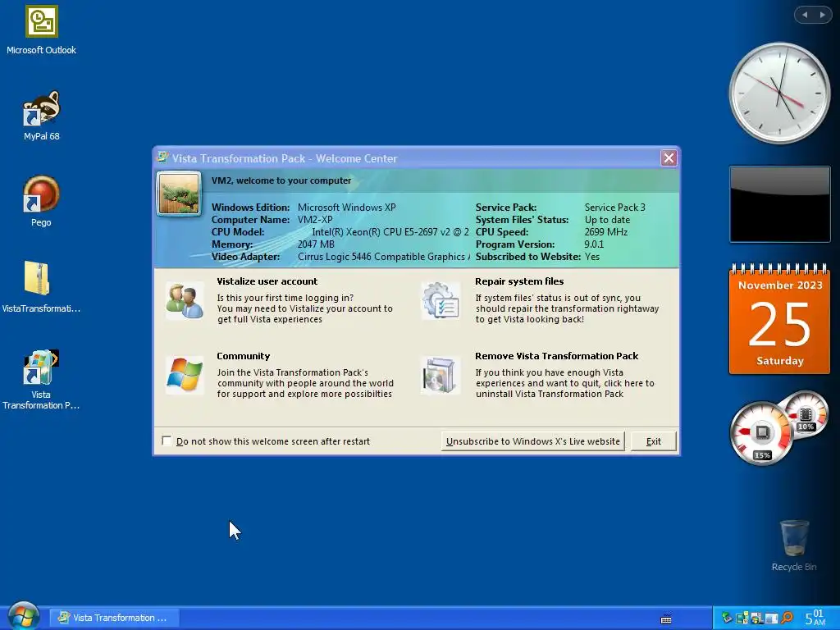Click the CPU speed '2699 MHz'
The width and height of the screenshot is (840, 630).
coord(606,232)
